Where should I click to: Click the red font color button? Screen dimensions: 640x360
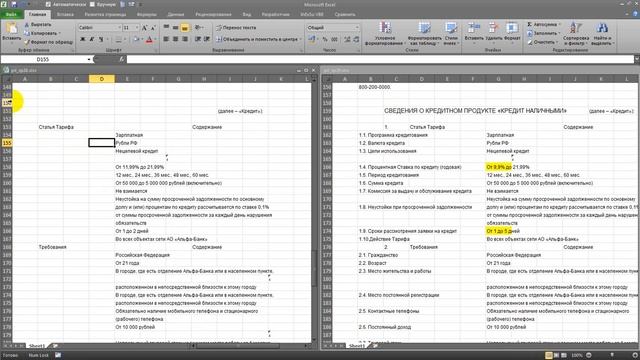[149, 39]
